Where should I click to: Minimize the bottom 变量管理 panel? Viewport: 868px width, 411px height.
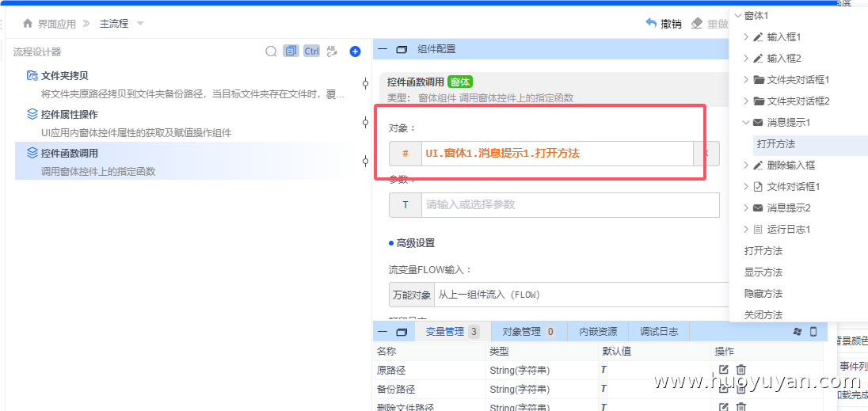382,332
